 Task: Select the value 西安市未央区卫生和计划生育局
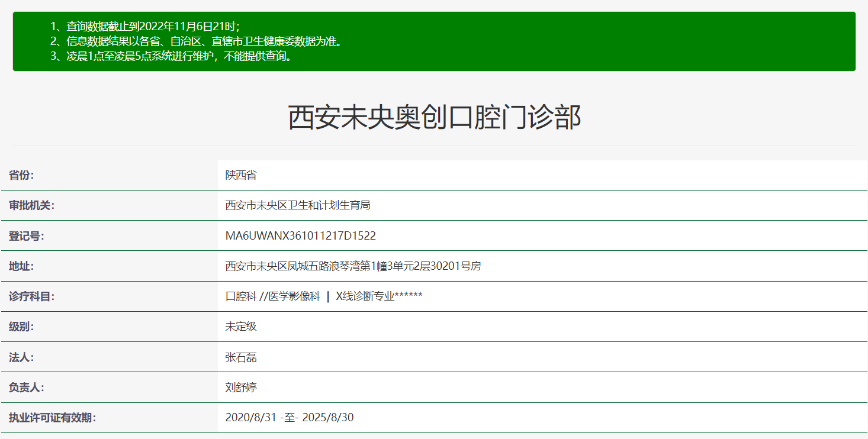(298, 205)
